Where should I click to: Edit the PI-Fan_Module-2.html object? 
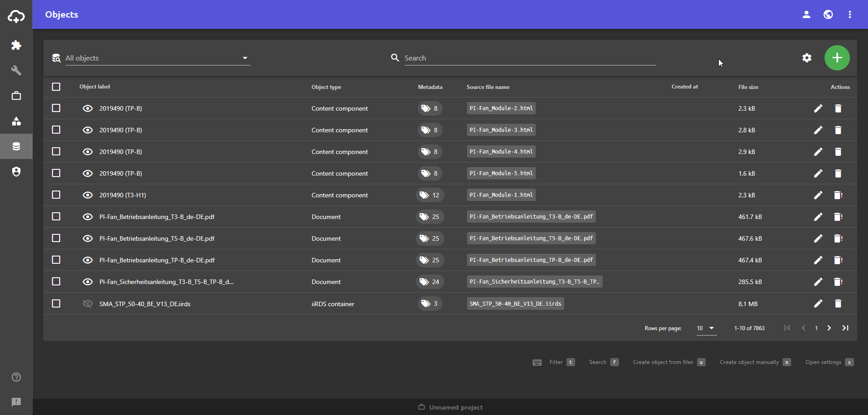pos(818,108)
